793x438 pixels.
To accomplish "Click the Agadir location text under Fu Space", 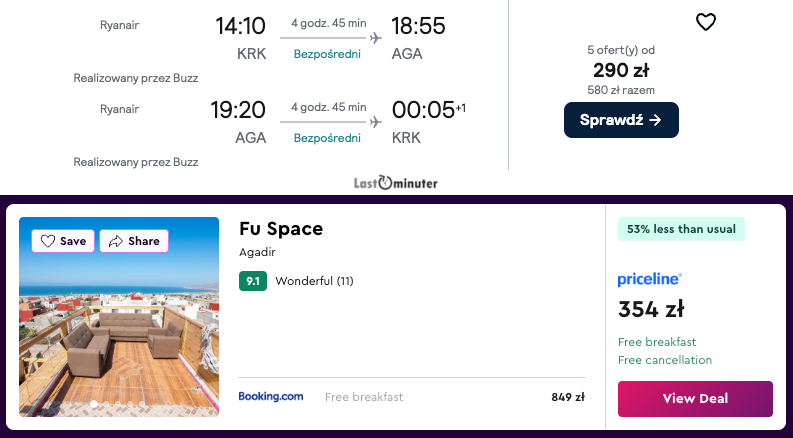I will click(258, 252).
